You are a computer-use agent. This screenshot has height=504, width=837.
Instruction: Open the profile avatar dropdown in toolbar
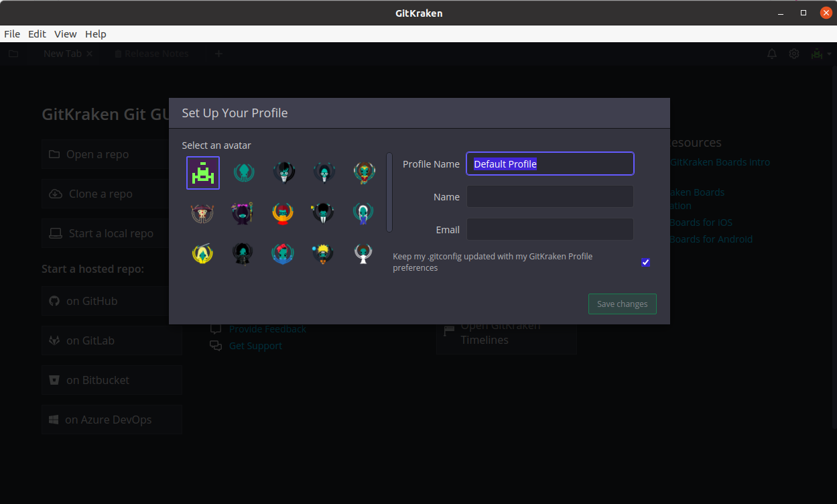pos(821,54)
